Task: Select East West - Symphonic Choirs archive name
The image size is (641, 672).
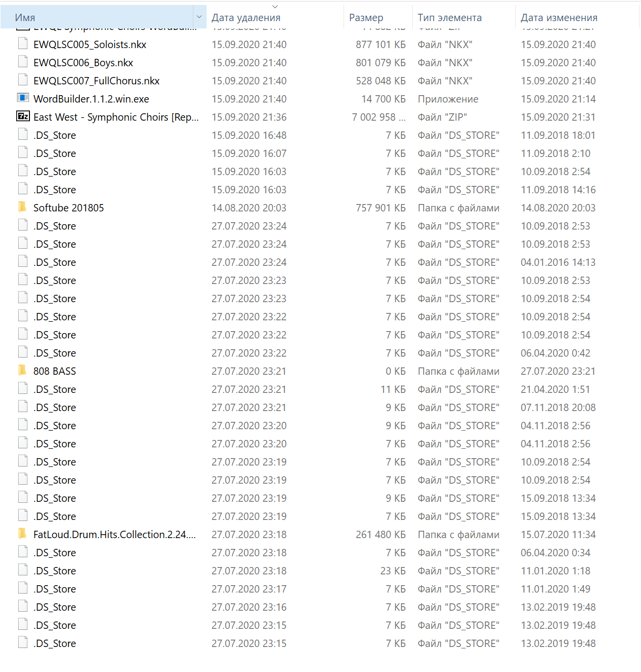Action: tap(116, 117)
